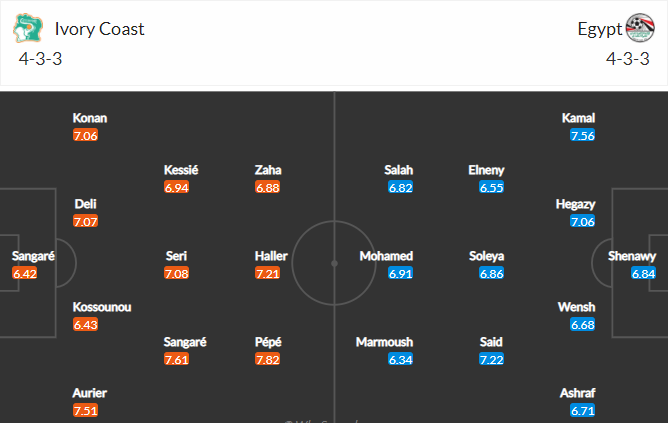Select Ivory Coast player Kessié
This screenshot has height=423, width=668.
[181, 170]
